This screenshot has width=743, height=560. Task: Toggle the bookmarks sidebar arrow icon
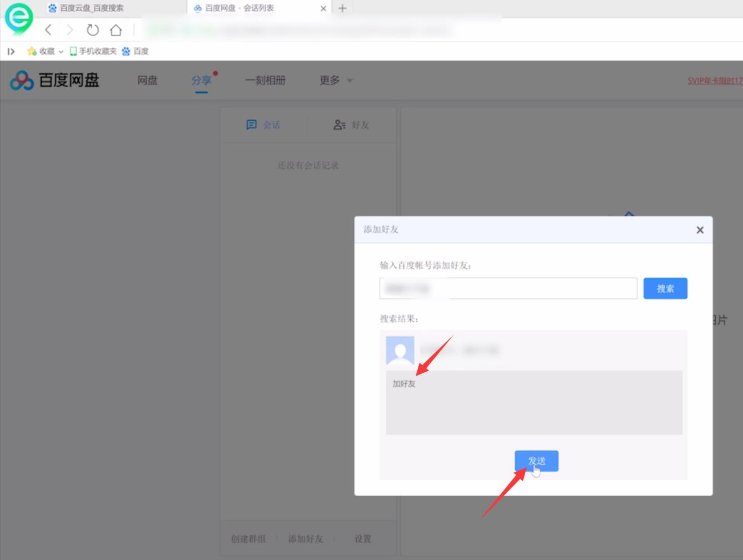point(11,51)
